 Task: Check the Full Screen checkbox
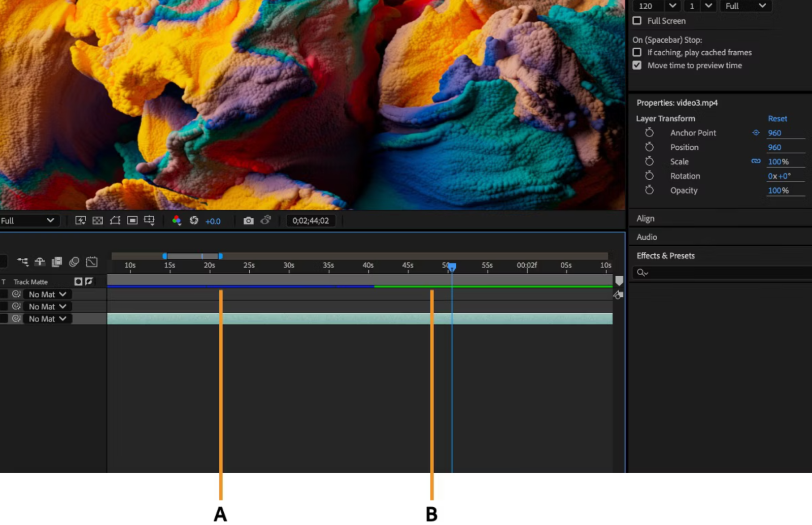coord(637,21)
